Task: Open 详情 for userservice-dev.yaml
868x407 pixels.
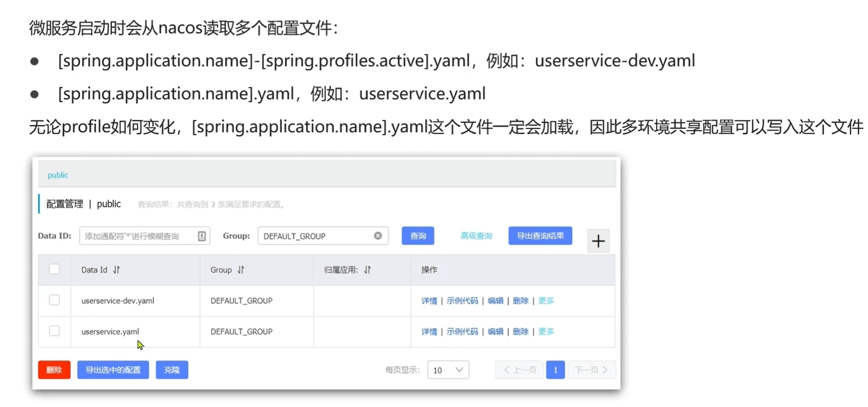Action: pyautogui.click(x=429, y=301)
